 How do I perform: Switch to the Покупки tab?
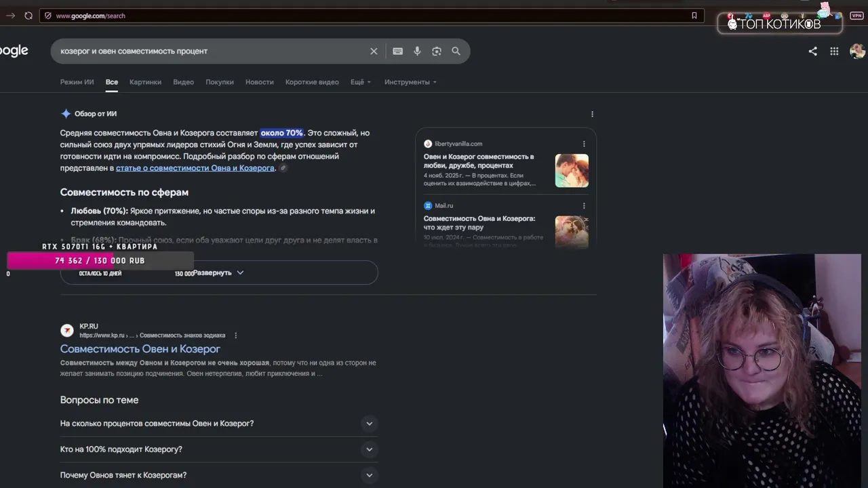[x=220, y=82]
